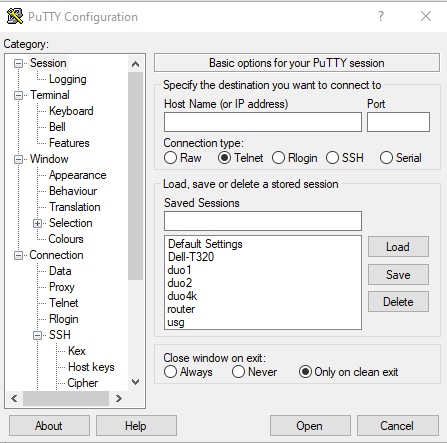The height and width of the screenshot is (443, 447).
Task: Open the Selection category
Action: click(x=70, y=223)
